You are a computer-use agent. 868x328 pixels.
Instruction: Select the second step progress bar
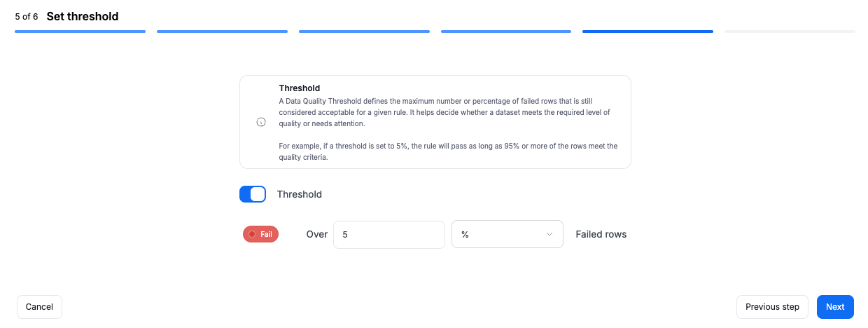tap(222, 32)
